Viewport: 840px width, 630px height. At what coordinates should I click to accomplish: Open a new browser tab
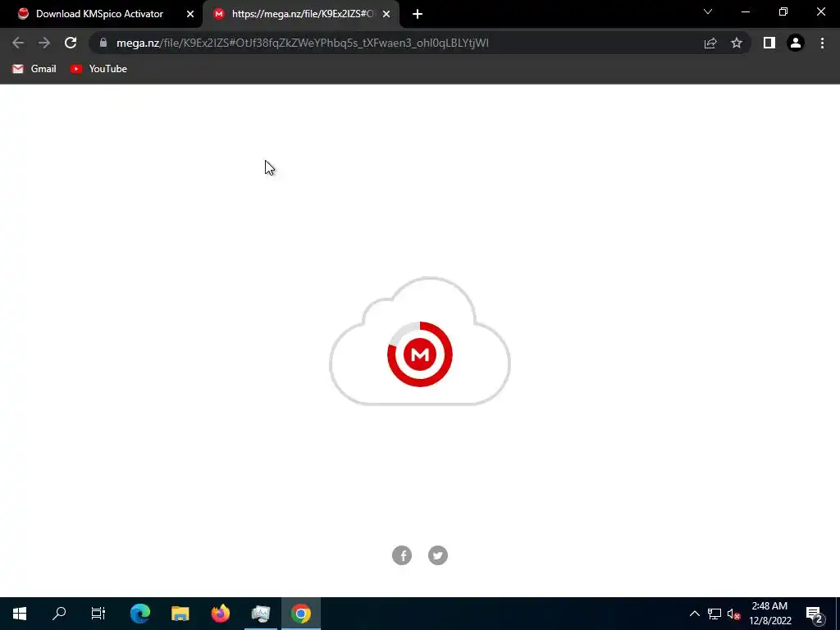[418, 14]
